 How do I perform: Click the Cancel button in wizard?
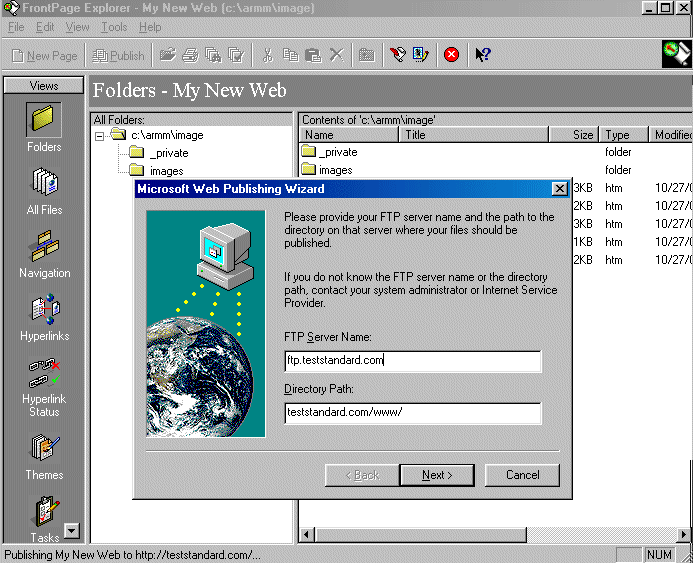coord(522,475)
